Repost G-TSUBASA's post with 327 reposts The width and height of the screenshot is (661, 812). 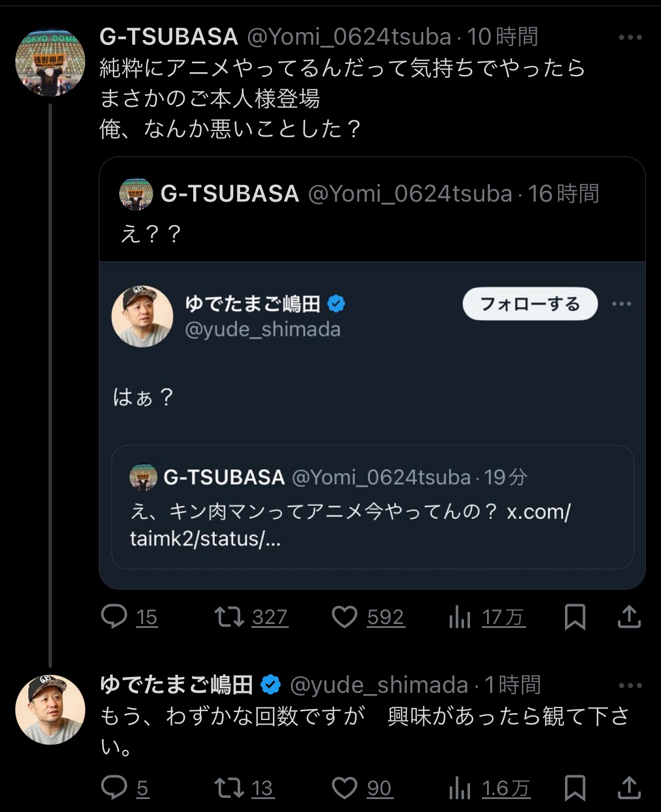(229, 617)
